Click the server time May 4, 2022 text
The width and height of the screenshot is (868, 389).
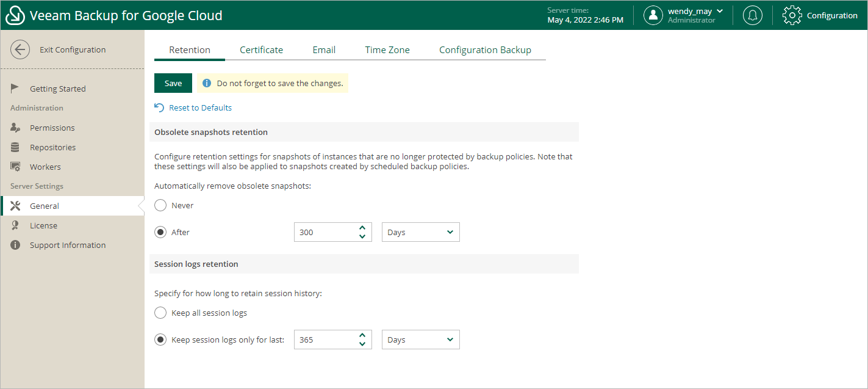[586, 20]
